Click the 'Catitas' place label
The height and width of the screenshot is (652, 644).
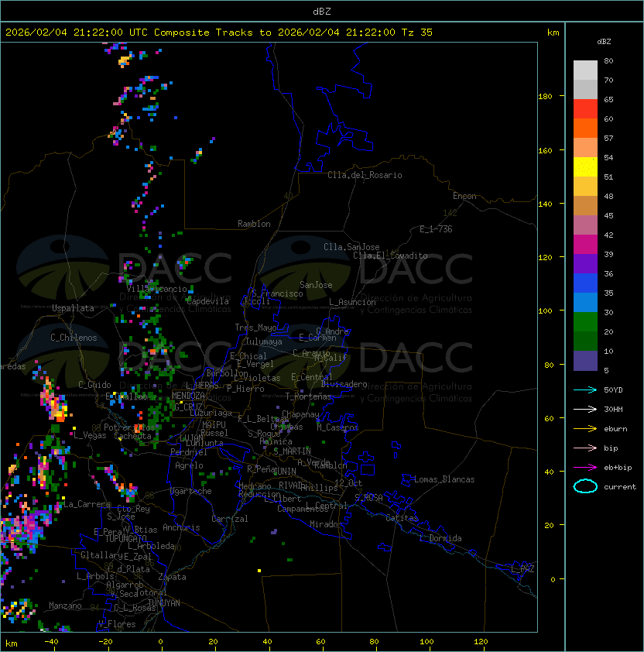point(402,518)
